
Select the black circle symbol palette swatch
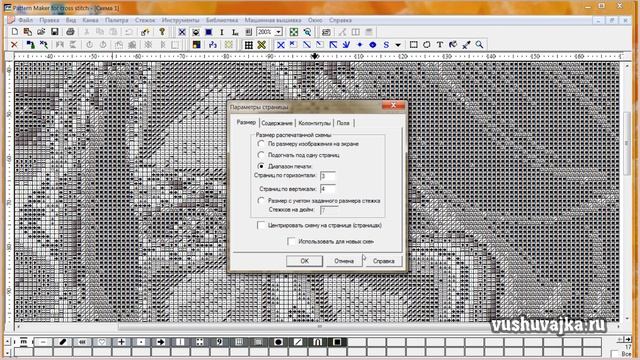pos(278,342)
